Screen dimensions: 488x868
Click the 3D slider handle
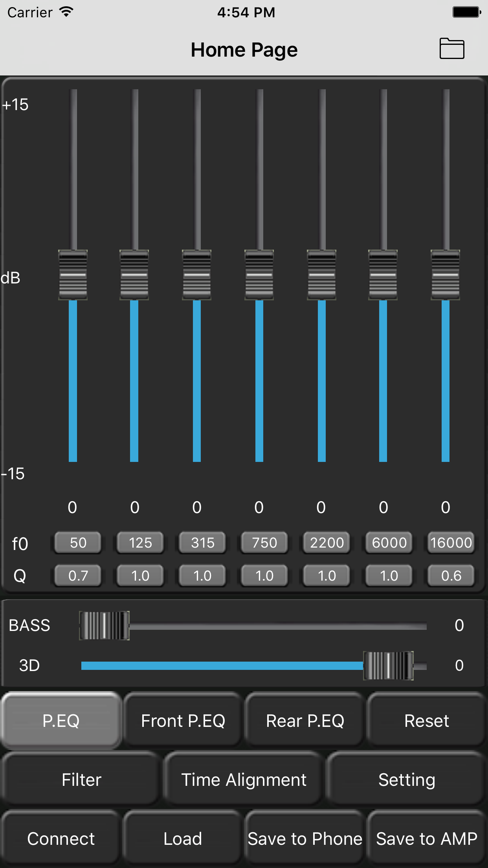pos(388,666)
